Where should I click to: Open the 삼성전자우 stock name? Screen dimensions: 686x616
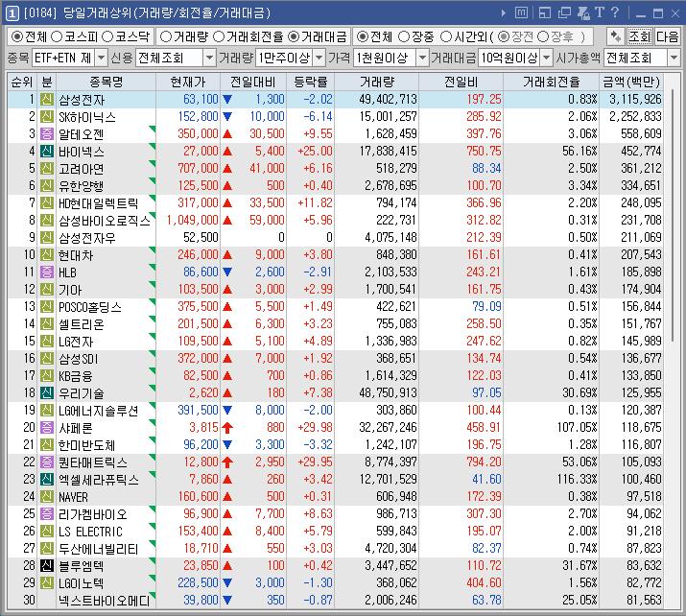coord(87,238)
